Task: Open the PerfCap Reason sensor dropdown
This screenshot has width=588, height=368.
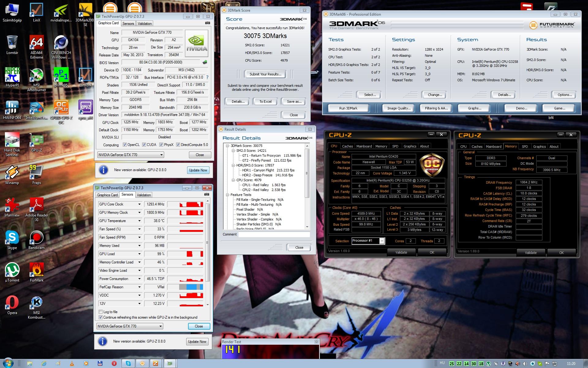Action: tap(139, 287)
